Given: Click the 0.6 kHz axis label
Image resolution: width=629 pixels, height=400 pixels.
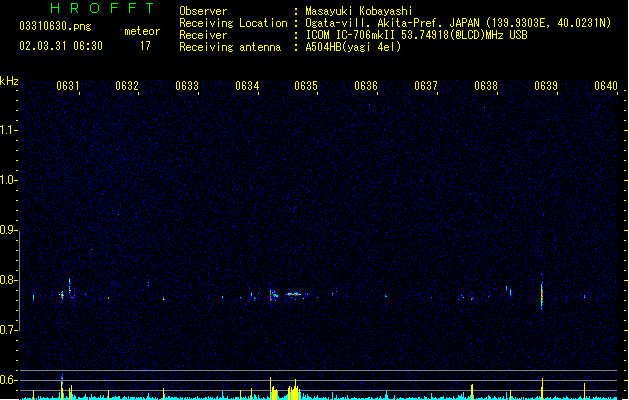Looking at the screenshot, I should [x=8, y=380].
